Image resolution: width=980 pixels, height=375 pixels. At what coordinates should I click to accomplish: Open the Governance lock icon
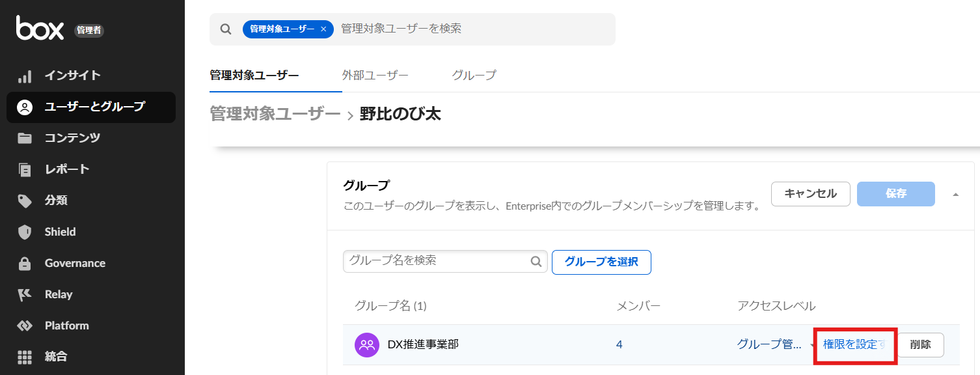pyautogui.click(x=25, y=263)
